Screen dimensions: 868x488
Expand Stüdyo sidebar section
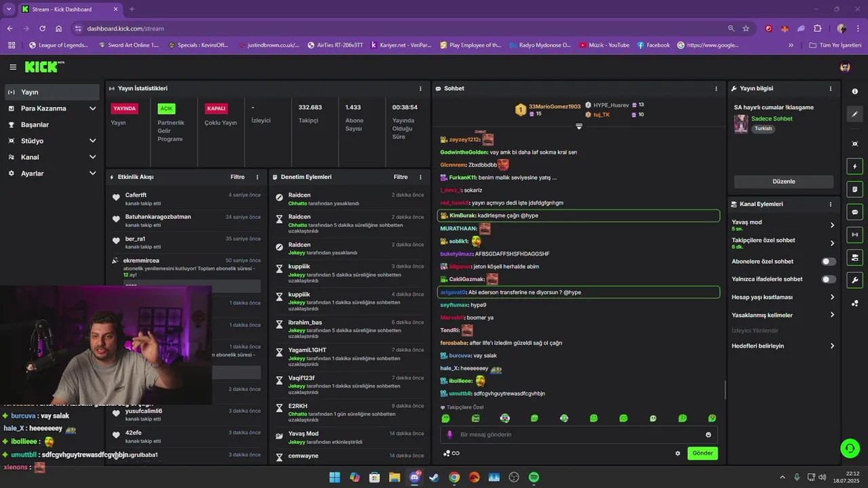click(93, 141)
